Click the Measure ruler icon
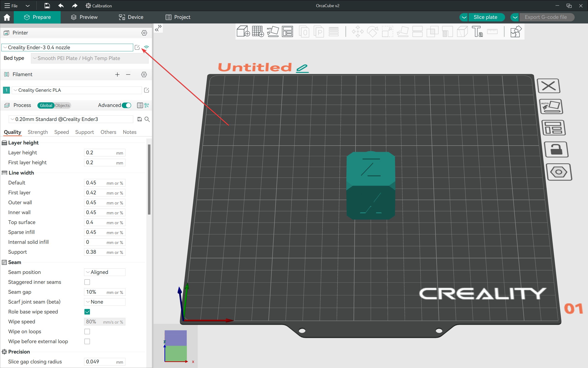588x368 pixels. [x=492, y=32]
